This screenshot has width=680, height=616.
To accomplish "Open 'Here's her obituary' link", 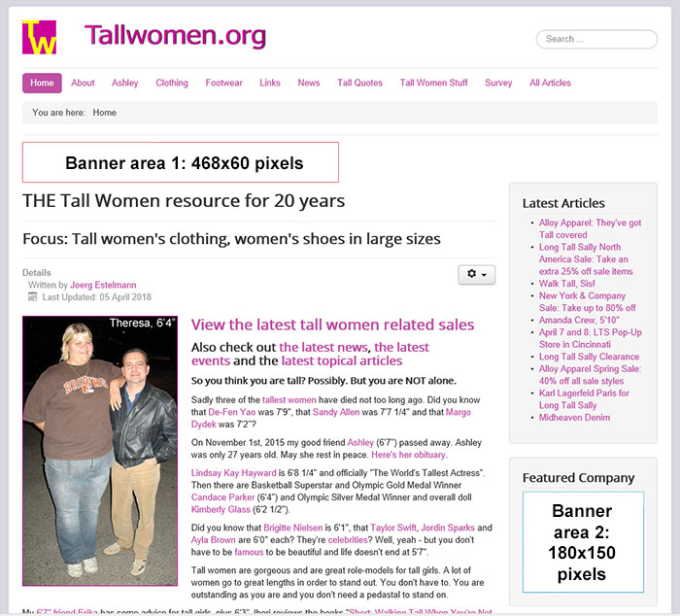I will pyautogui.click(x=409, y=455).
